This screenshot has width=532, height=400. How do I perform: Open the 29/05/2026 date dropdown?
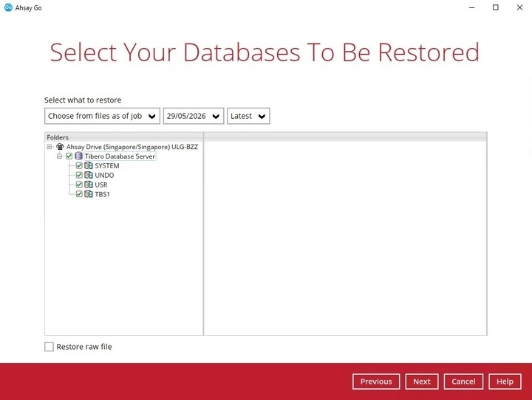(194, 116)
